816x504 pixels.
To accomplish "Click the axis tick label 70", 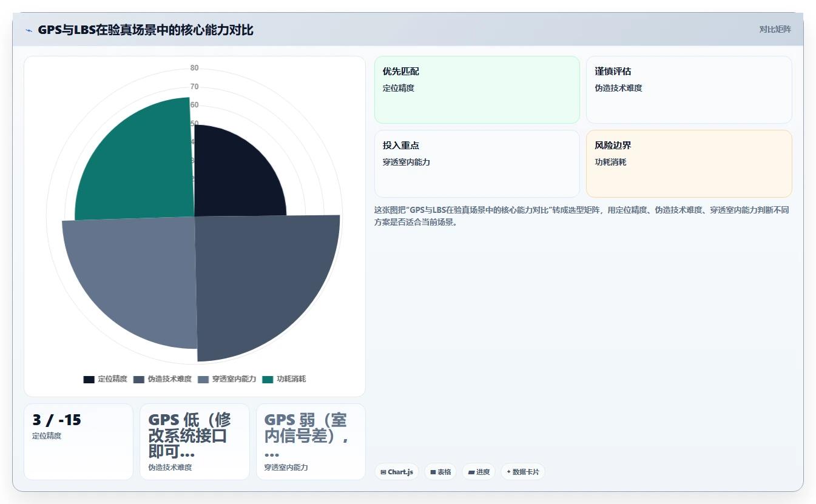I will coord(194,87).
